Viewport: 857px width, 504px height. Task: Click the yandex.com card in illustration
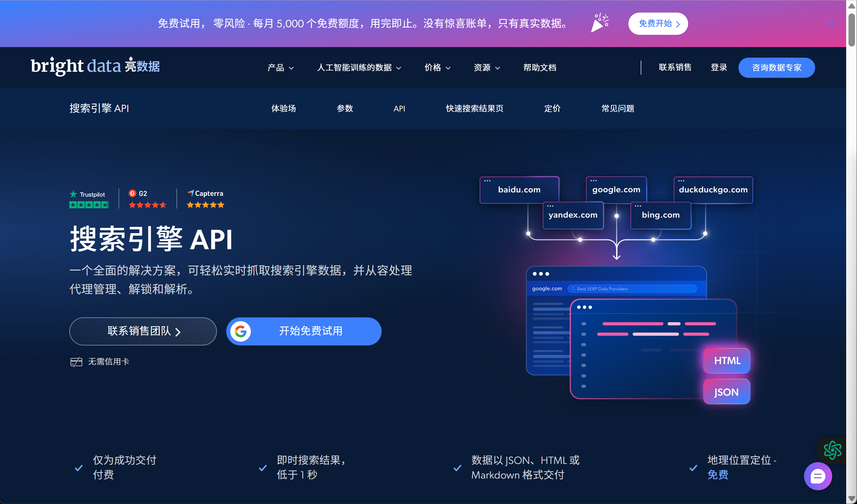click(x=573, y=215)
